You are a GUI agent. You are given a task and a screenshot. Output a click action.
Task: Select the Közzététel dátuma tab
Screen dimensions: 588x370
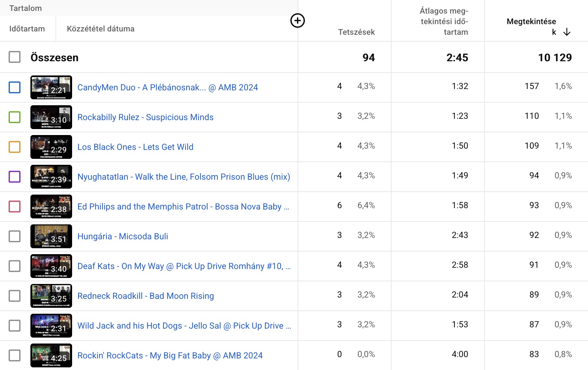[101, 29]
